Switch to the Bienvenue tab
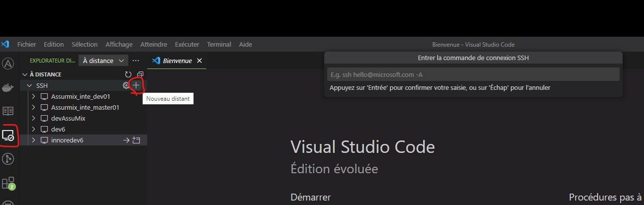The height and width of the screenshot is (205, 644). 177,61
